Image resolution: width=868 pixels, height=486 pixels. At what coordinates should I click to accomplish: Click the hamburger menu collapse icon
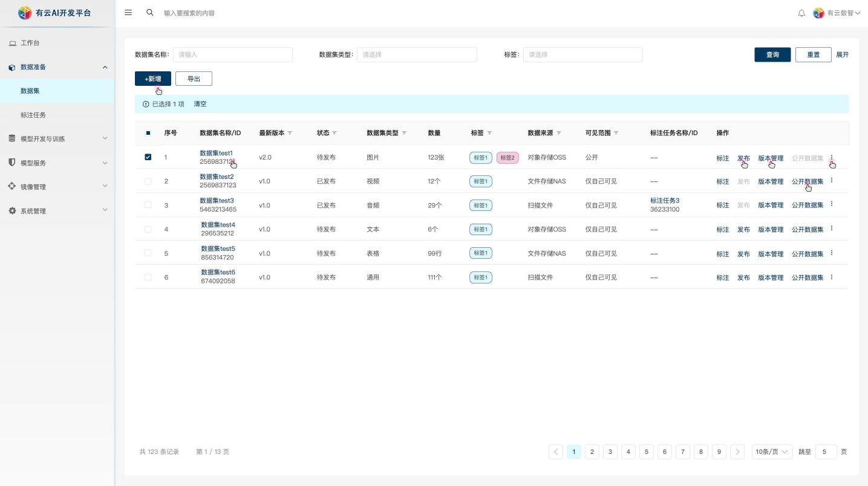point(128,13)
